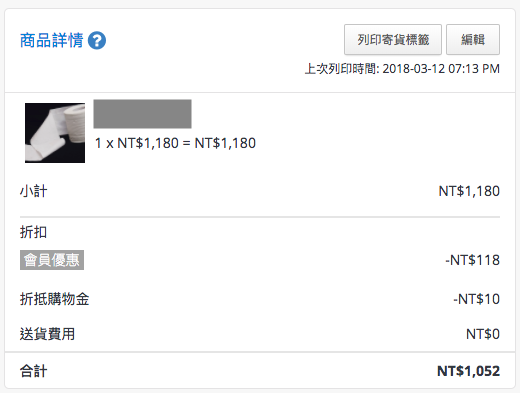Screen dimensions: 520x393
Task: Select the 會員優惠 discount tag
Action: [52, 260]
